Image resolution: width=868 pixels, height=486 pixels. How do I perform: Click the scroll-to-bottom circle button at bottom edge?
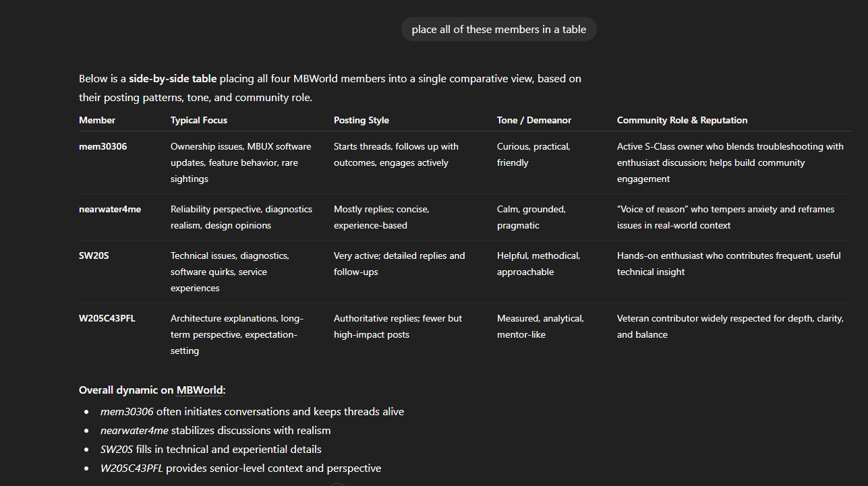click(337, 484)
